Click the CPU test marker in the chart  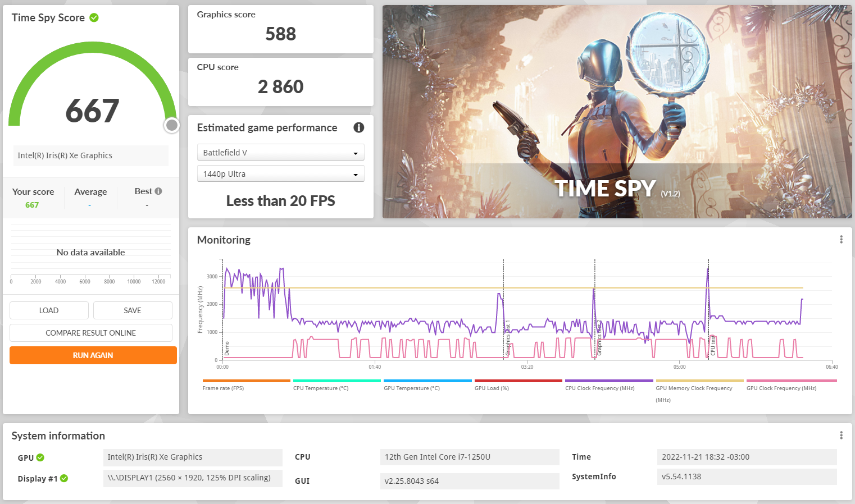coord(709,309)
